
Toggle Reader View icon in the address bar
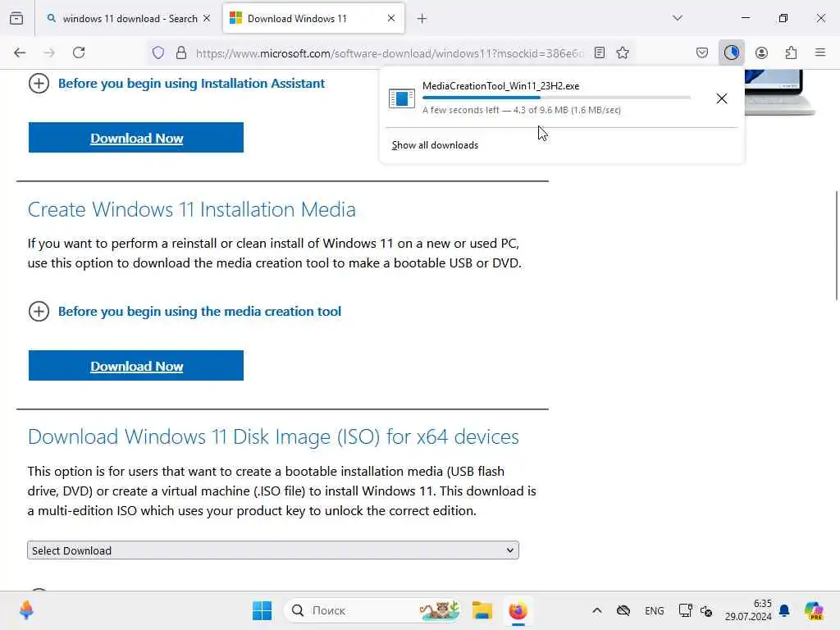[x=600, y=52]
